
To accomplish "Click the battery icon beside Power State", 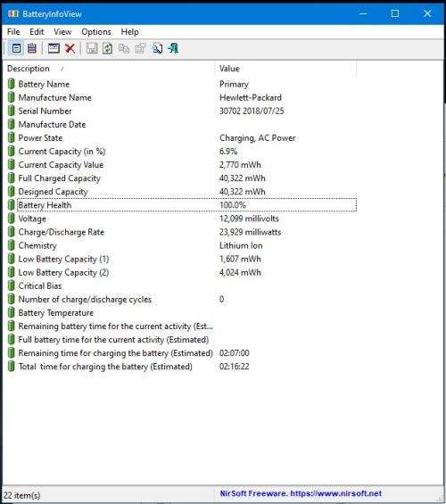I will pos(12,138).
